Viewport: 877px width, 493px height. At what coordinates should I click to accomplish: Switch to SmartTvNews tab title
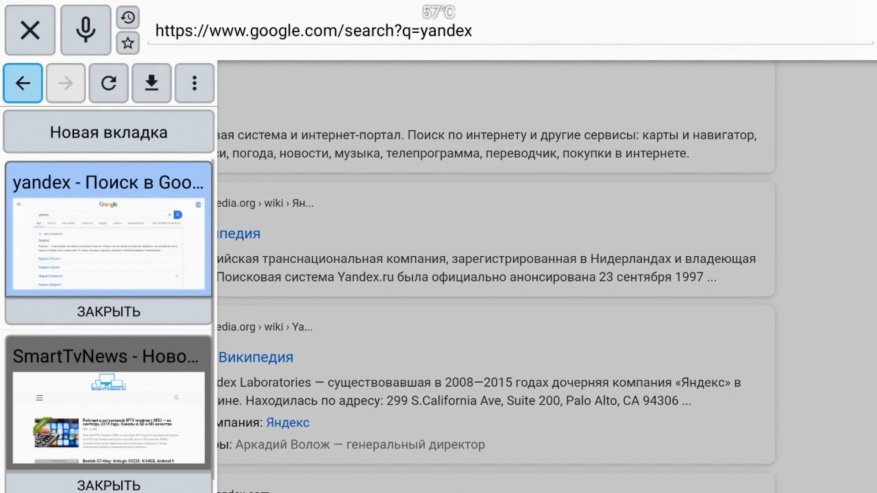point(106,356)
